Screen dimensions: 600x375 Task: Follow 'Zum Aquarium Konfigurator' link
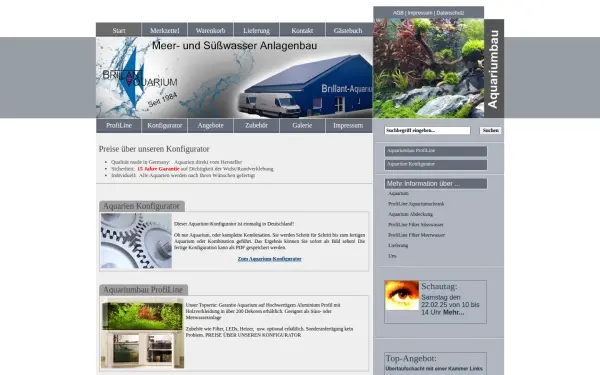tap(269, 259)
